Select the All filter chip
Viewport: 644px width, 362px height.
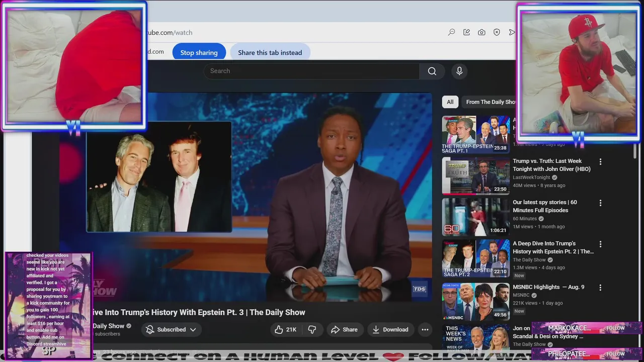pos(450,102)
